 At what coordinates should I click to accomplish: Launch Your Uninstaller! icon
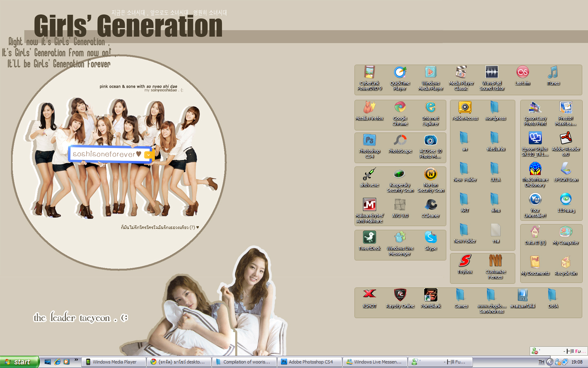tap(535, 205)
